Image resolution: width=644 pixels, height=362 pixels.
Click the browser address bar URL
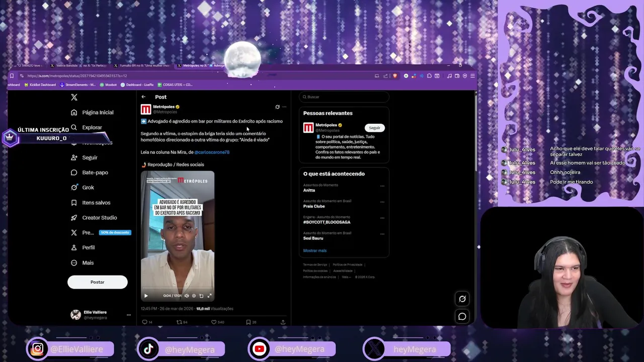click(77, 76)
